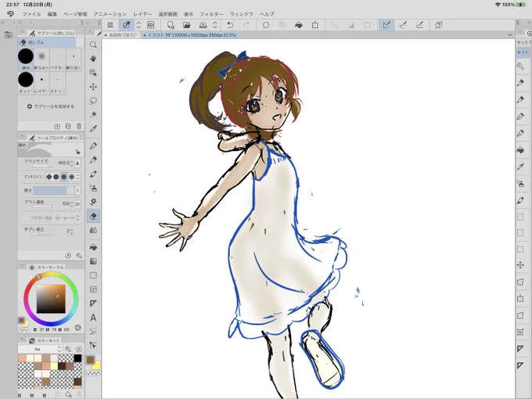
Task: Select the 硬め eraser sub tool
Action: coord(26,59)
